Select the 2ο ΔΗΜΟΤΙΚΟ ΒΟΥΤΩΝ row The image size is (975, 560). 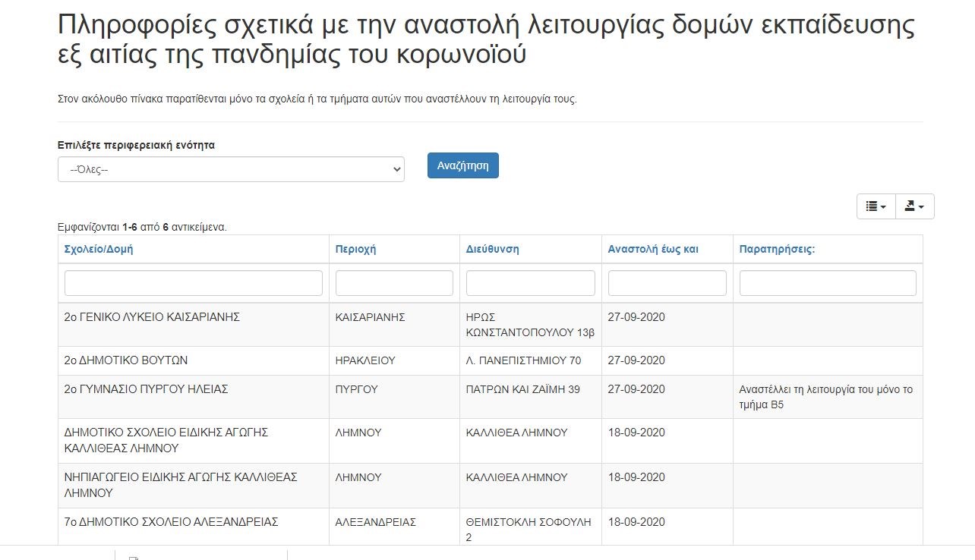126,360
